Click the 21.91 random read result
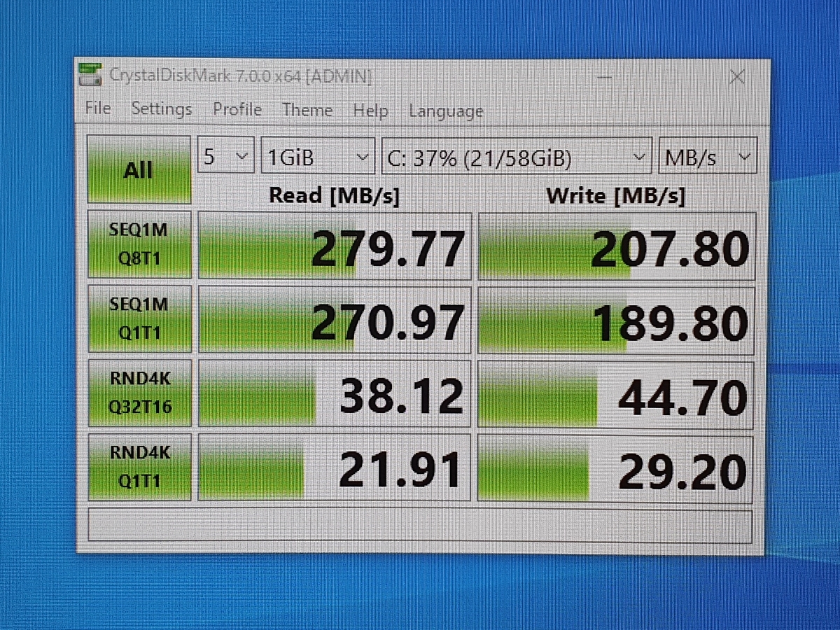The height and width of the screenshot is (630, 840). pos(335,468)
